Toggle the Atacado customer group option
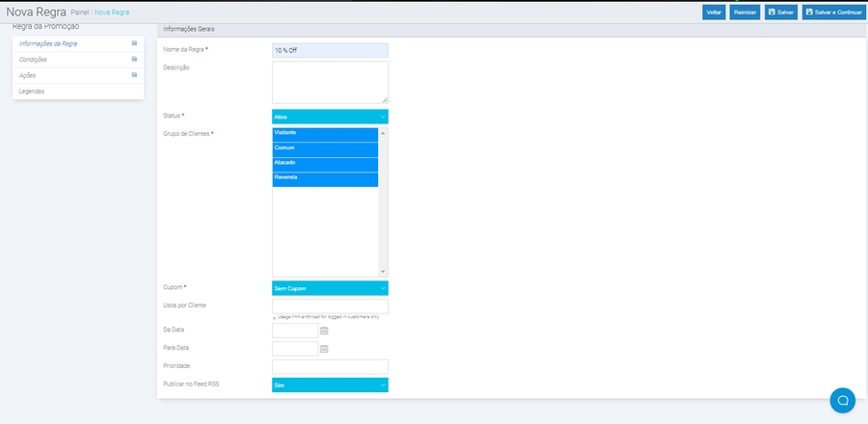This screenshot has height=424, width=868. pyautogui.click(x=325, y=163)
